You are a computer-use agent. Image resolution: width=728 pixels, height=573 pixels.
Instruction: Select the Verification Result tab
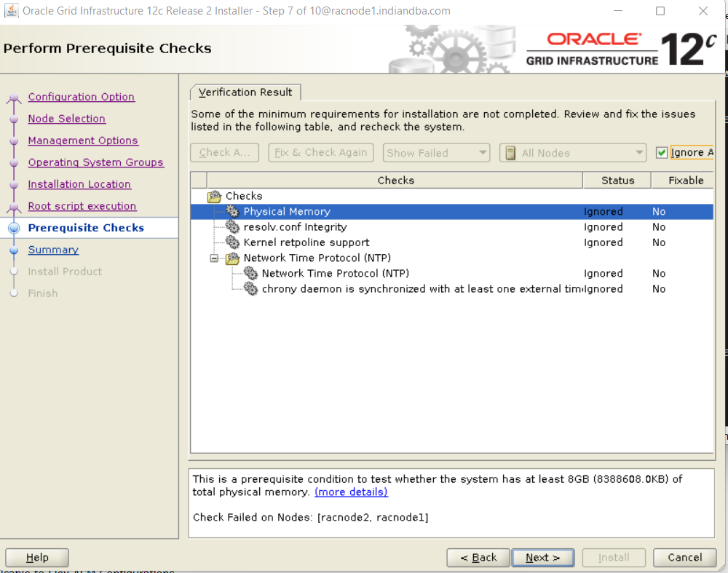pos(245,92)
